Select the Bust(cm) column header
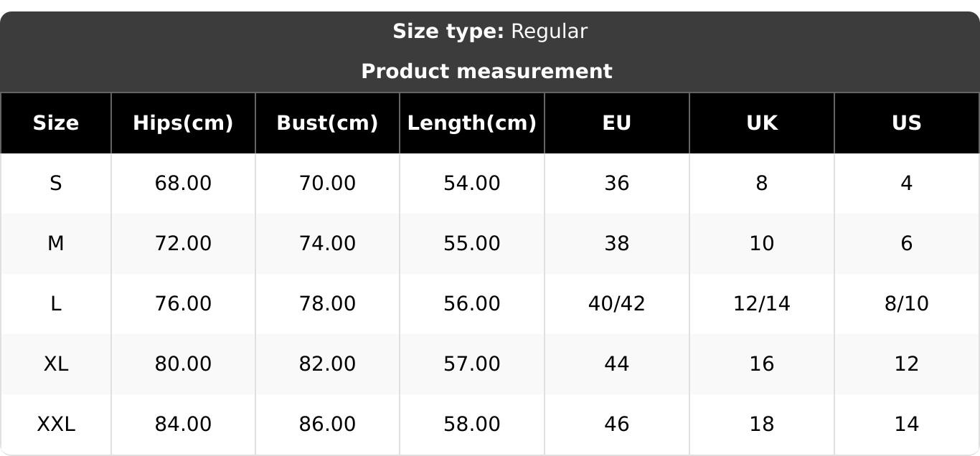 [327, 123]
